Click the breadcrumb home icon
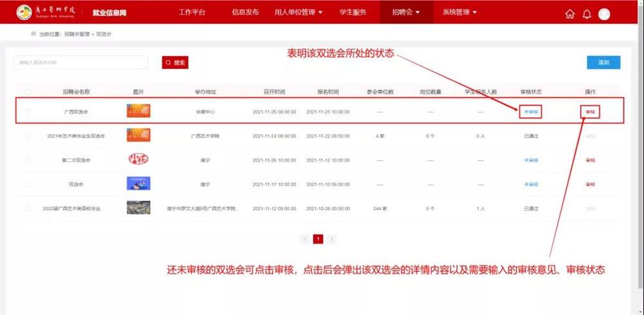 [33, 33]
